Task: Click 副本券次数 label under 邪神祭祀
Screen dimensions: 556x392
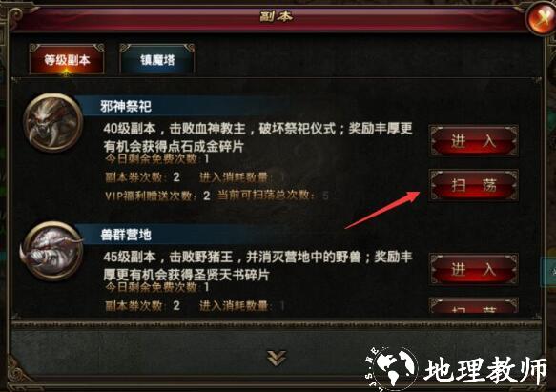Action: [x=135, y=177]
